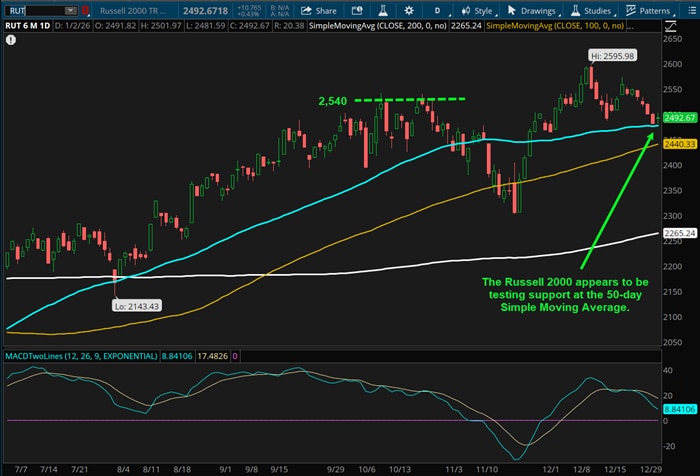Click the '...' ellipsis after study labels
The width and height of the screenshot is (700, 476).
pos(630,26)
